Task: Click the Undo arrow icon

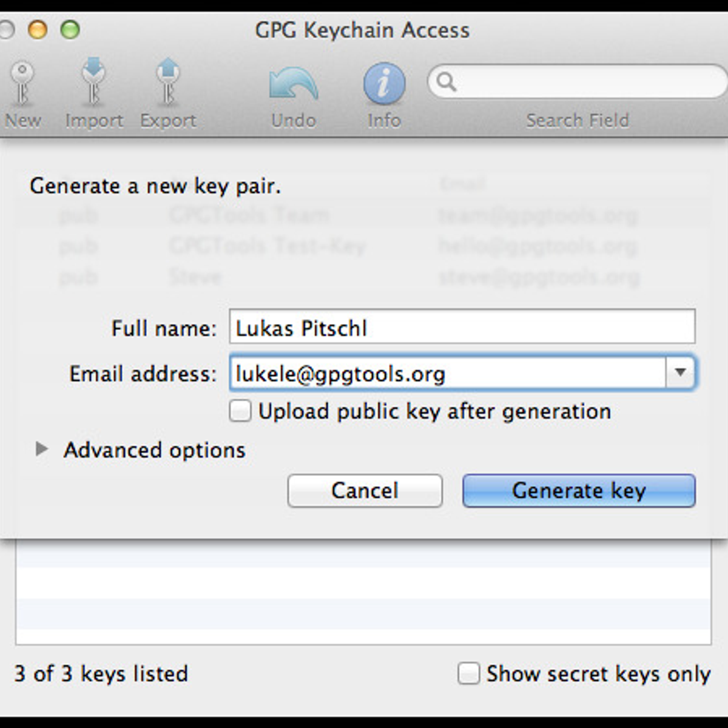Action: pos(294,85)
